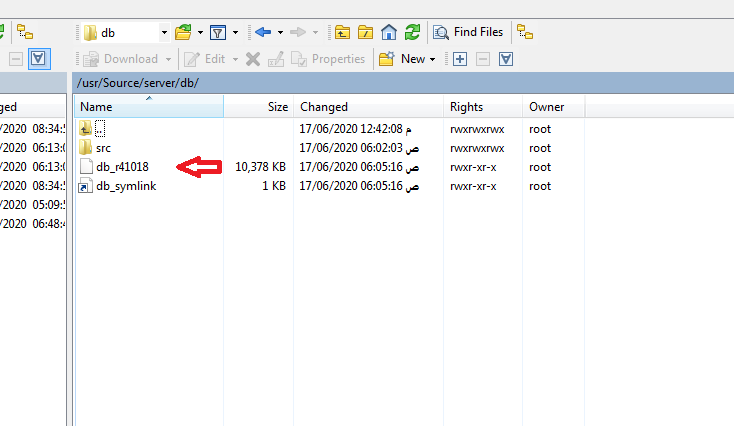Screen dimensions: 734x426
Task: Click the open directory folder icon
Action: click(x=183, y=32)
